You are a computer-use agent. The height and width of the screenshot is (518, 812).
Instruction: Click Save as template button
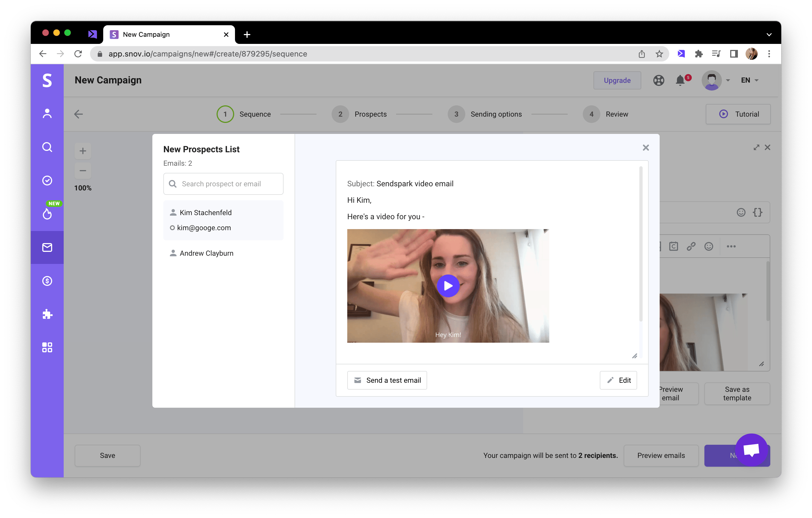pos(737,393)
